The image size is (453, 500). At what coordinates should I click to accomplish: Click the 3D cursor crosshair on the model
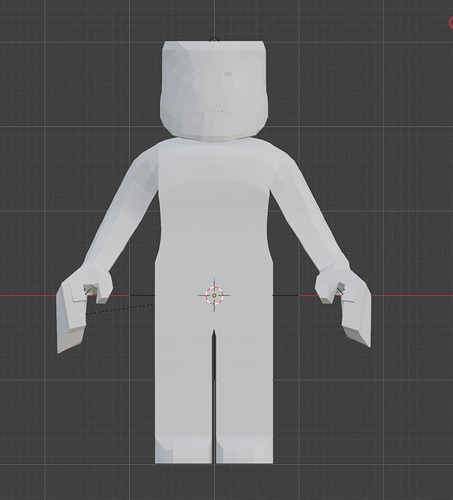214,295
